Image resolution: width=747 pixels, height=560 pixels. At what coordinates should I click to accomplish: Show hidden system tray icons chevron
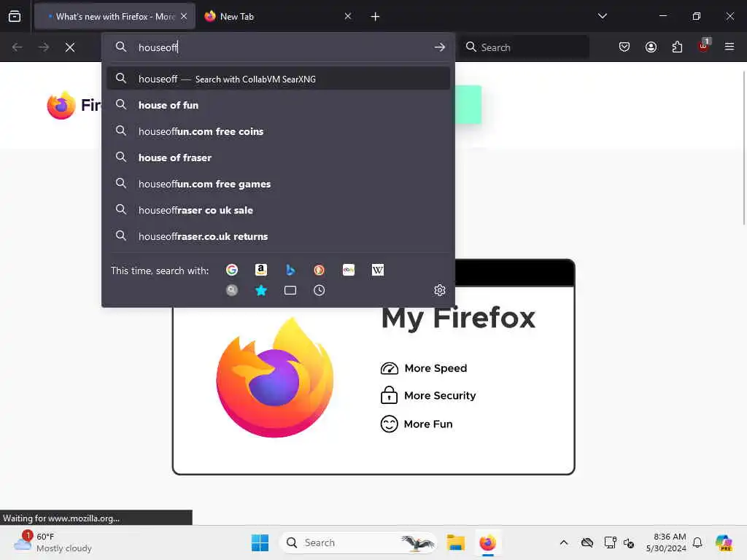[x=564, y=542]
